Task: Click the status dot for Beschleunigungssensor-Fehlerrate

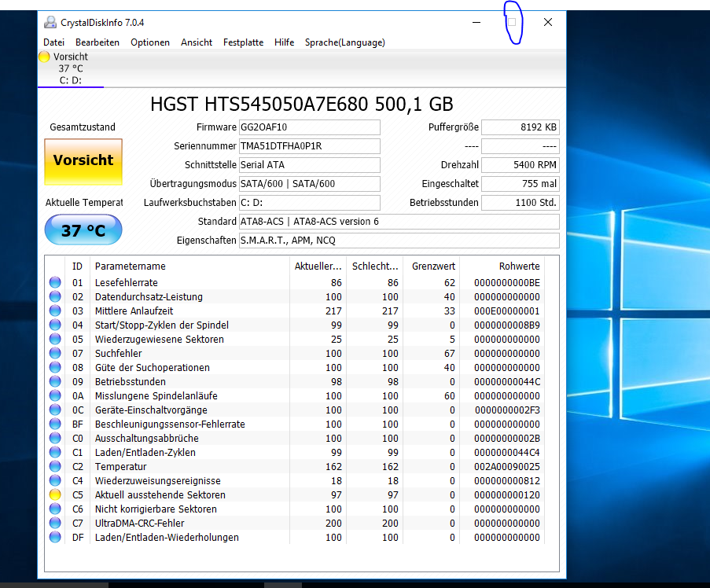Action: [x=55, y=424]
